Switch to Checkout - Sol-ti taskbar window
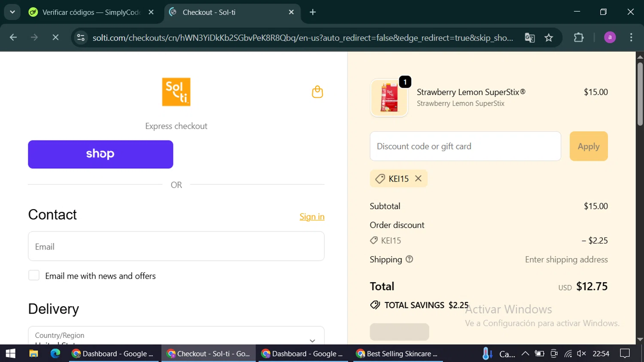The width and height of the screenshot is (644, 362). coord(209,353)
